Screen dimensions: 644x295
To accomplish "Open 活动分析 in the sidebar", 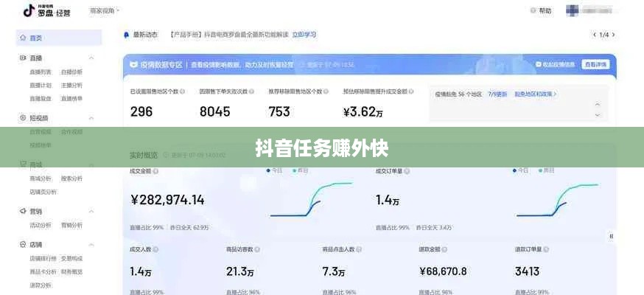I will (x=41, y=225).
